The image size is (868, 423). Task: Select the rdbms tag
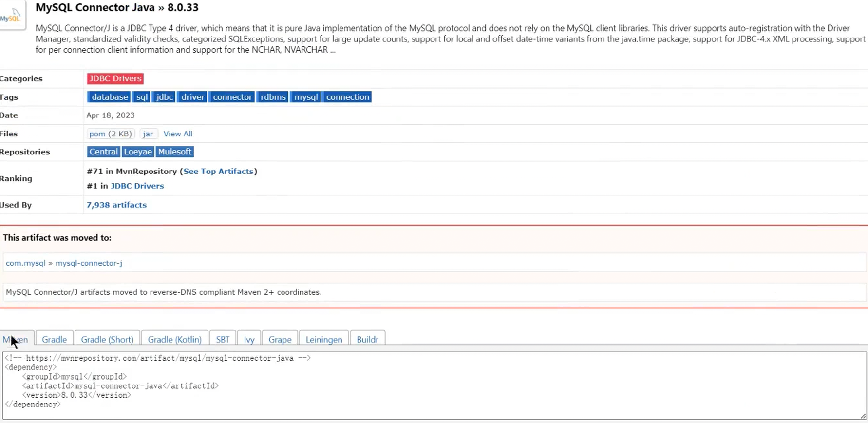pyautogui.click(x=273, y=97)
